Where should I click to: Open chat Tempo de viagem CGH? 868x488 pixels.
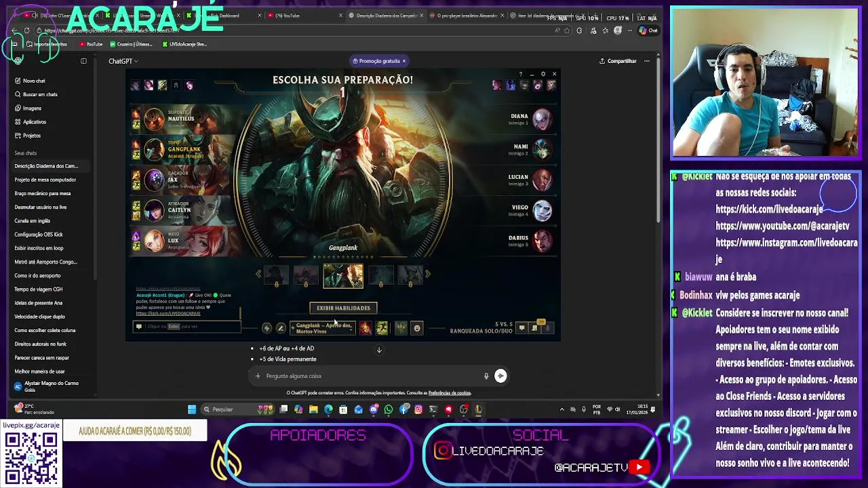tap(39, 289)
